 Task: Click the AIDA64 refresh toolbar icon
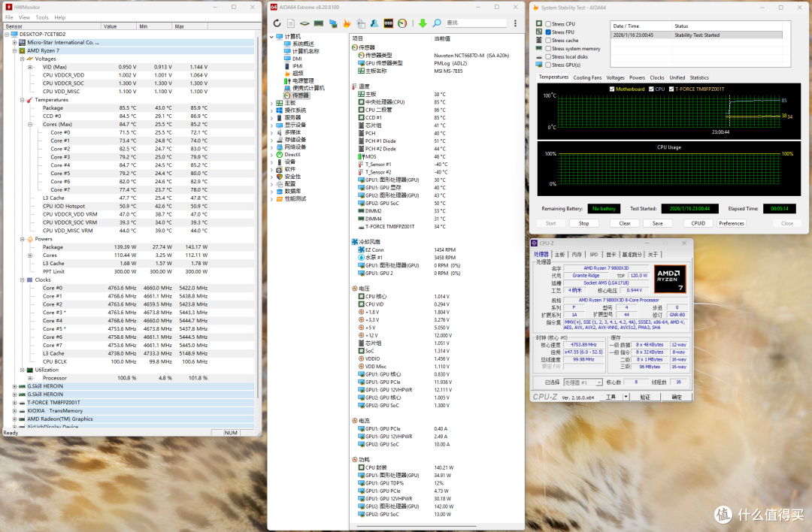point(277,23)
